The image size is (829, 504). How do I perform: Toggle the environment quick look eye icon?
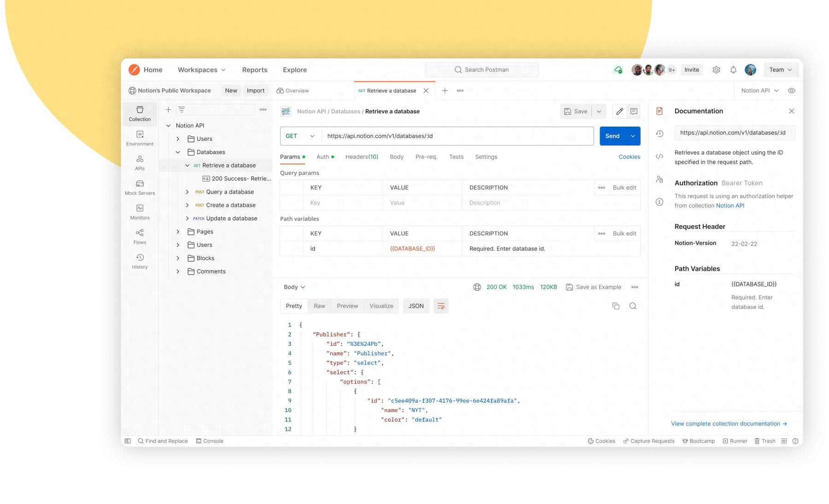point(792,91)
